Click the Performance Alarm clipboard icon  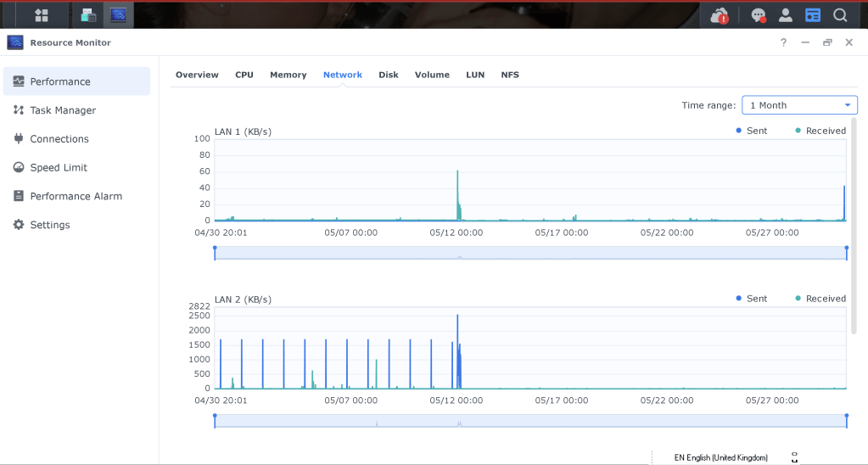19,196
